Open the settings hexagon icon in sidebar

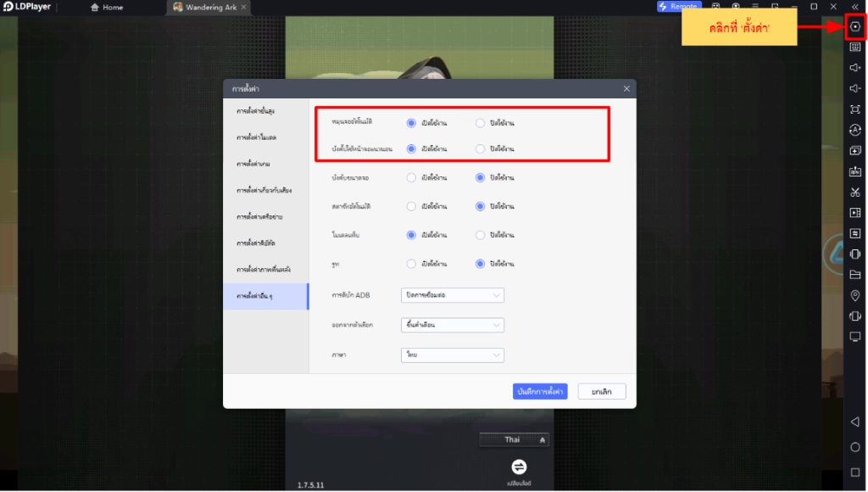(x=854, y=27)
